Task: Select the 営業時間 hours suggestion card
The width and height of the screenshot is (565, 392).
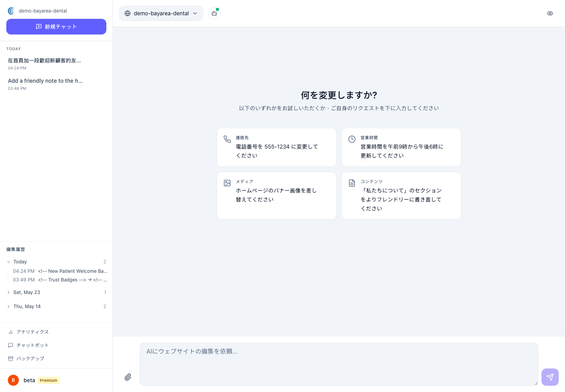Action: (401, 147)
